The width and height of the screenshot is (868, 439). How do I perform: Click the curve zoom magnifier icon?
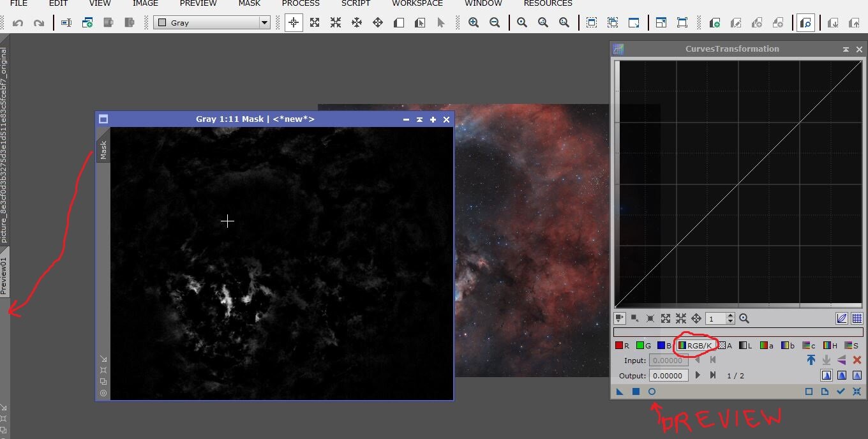click(744, 318)
